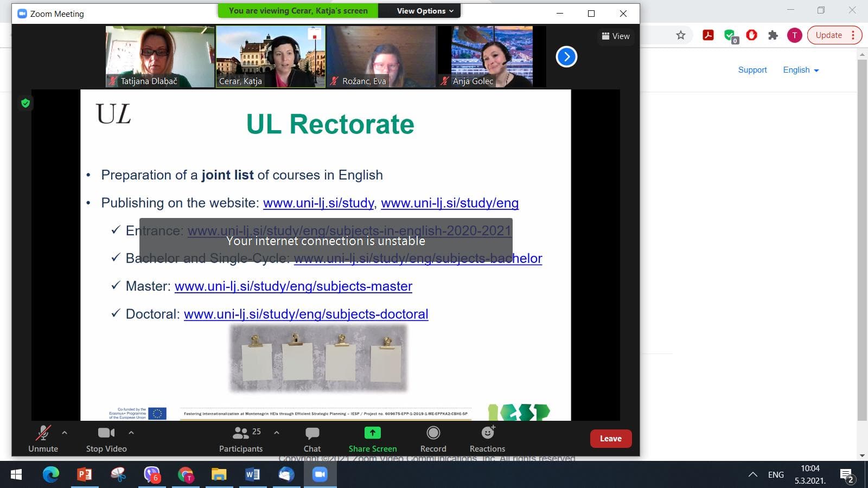868x488 pixels.
Task: Open browser Extensions puzzle icon
Action: pyautogui.click(x=773, y=35)
